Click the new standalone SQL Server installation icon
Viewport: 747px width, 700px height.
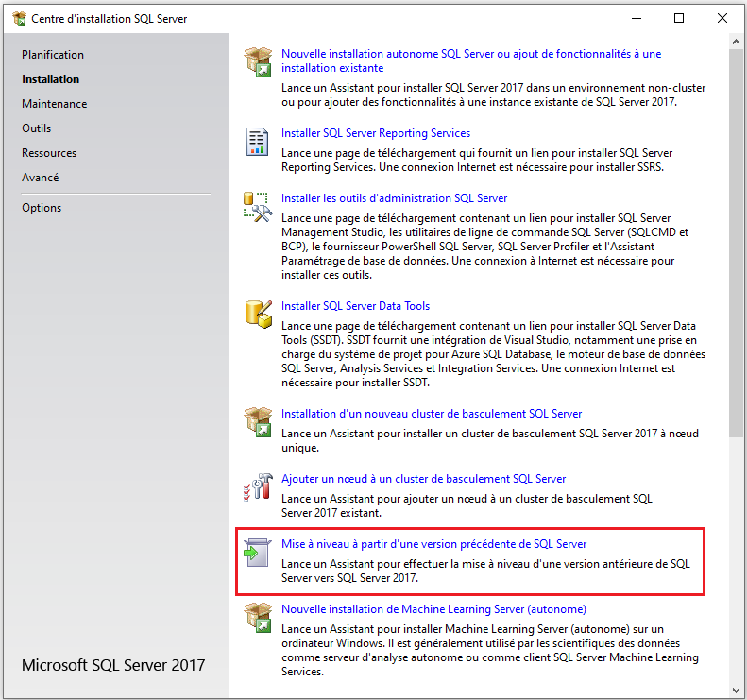pyautogui.click(x=258, y=62)
